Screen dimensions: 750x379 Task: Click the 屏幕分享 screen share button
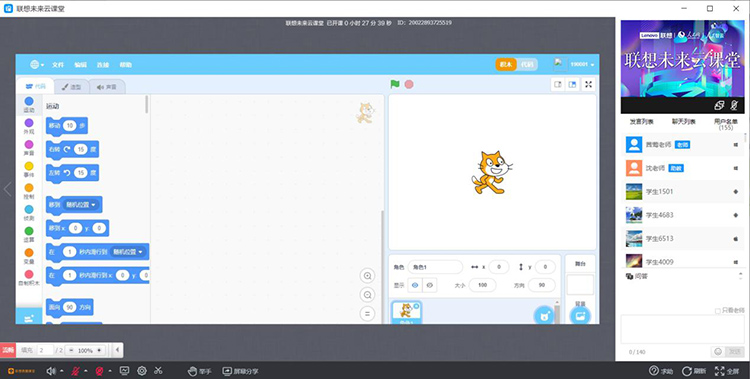click(x=240, y=371)
